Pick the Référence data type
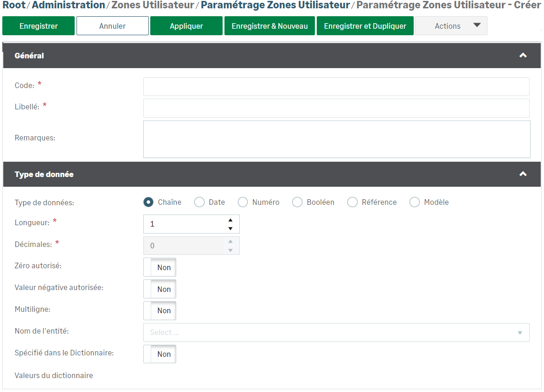 [352, 202]
